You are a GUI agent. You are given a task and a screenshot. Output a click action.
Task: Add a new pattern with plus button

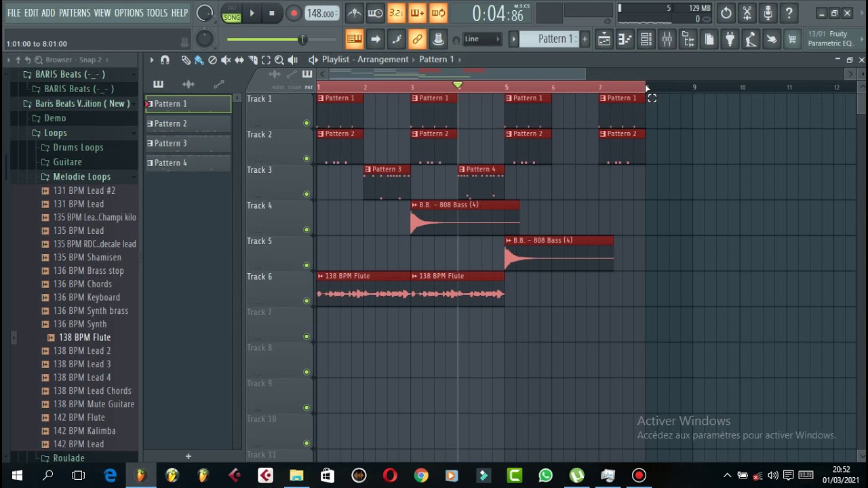point(585,39)
